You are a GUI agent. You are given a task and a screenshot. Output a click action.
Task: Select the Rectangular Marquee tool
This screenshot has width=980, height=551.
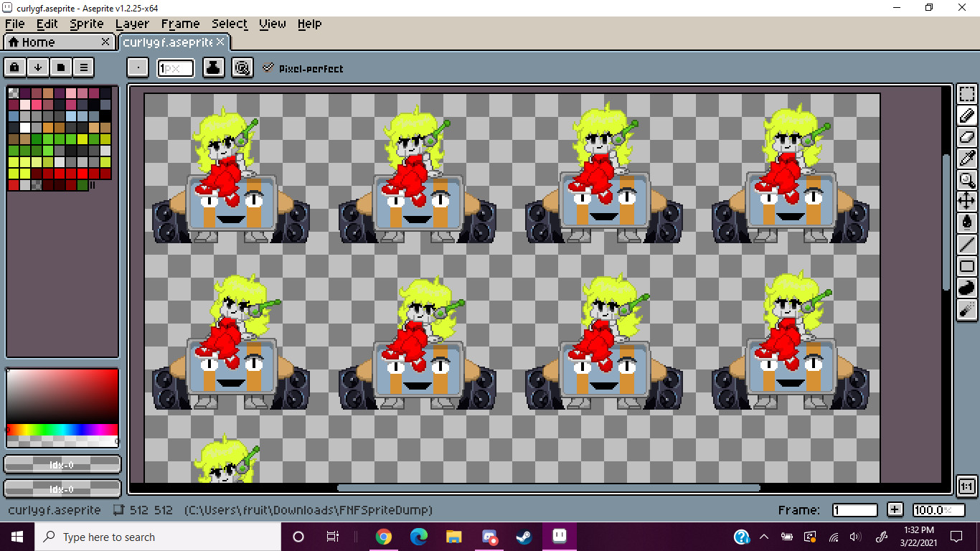[x=967, y=94]
